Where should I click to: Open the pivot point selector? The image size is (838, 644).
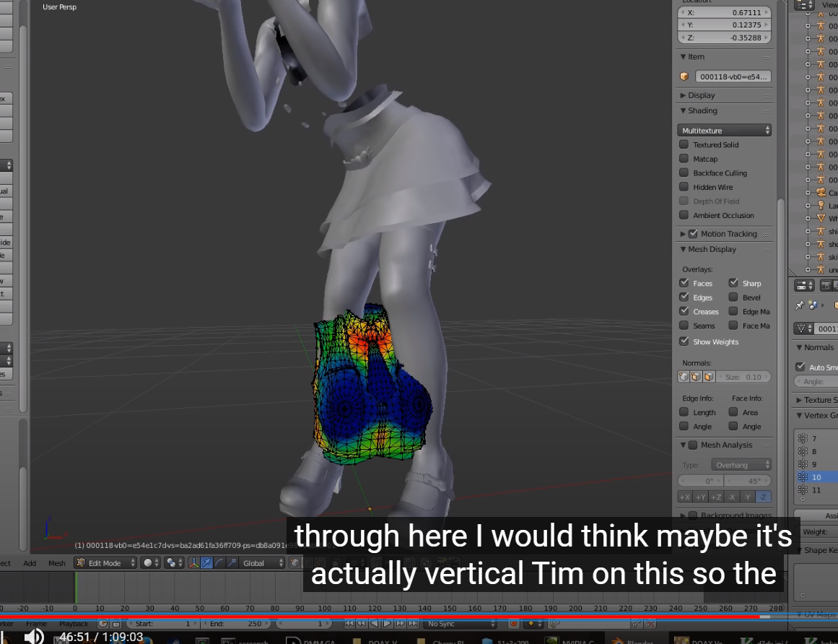(173, 562)
